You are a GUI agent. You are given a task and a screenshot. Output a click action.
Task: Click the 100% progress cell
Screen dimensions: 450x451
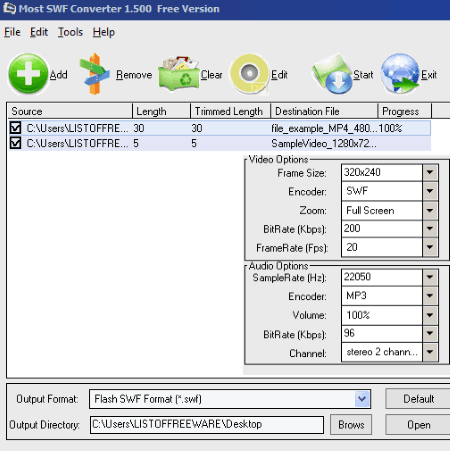pyautogui.click(x=390, y=128)
